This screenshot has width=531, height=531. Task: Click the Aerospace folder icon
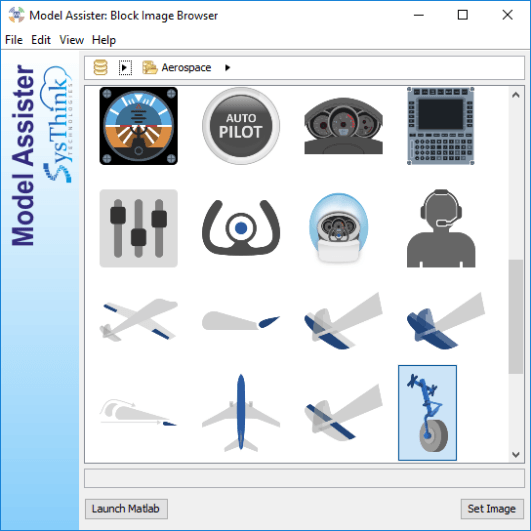point(150,67)
